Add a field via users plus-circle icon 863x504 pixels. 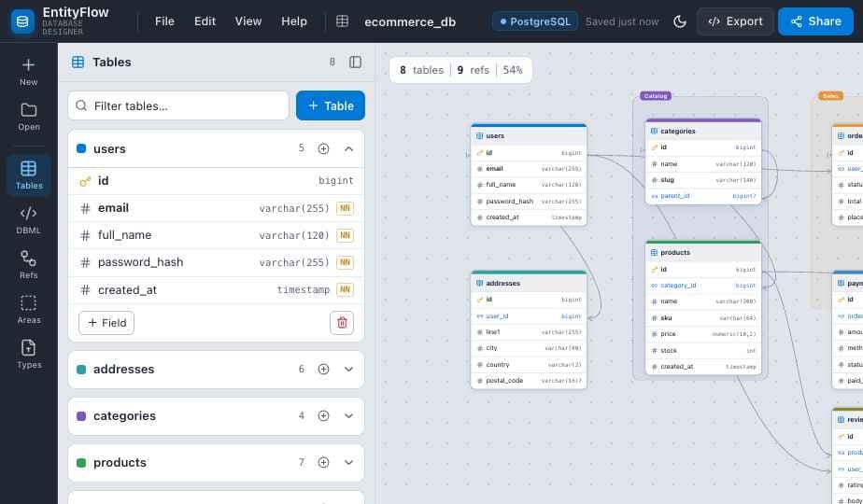323,148
